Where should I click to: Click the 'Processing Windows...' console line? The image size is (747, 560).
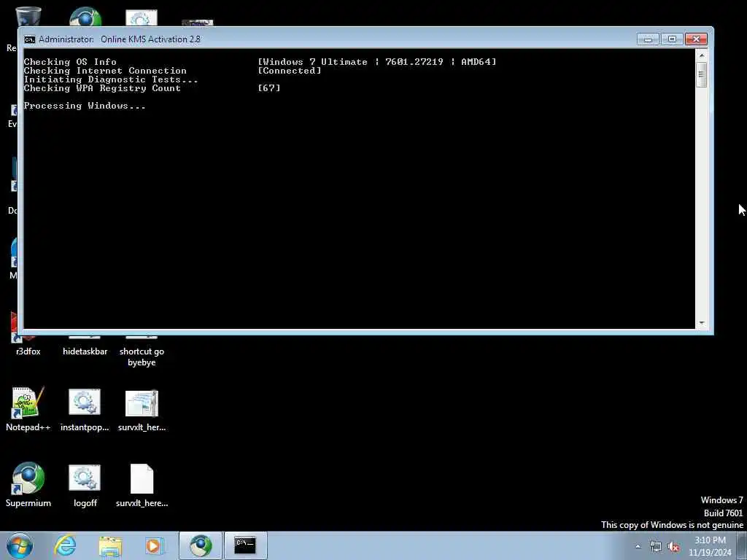(x=85, y=106)
